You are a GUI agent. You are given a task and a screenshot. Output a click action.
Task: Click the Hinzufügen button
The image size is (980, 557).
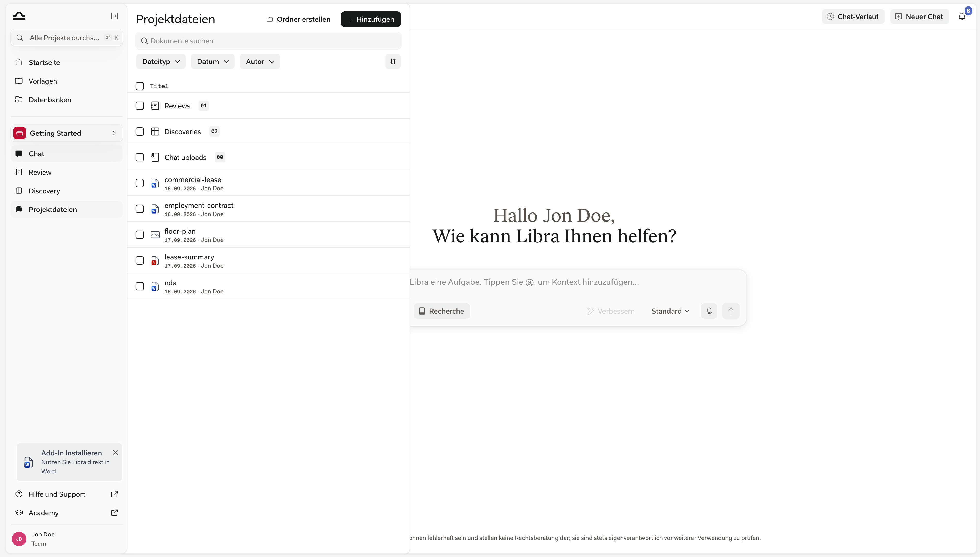point(371,19)
